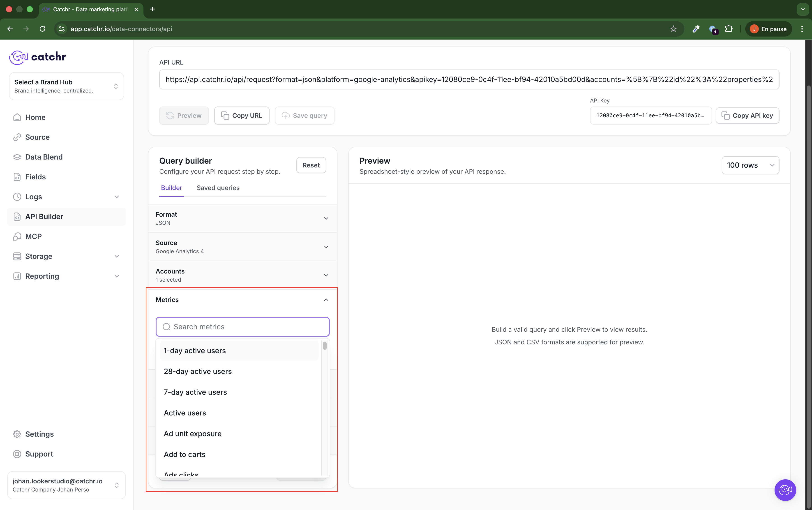Collapse the Metrics section
The image size is (812, 510).
pyautogui.click(x=326, y=300)
